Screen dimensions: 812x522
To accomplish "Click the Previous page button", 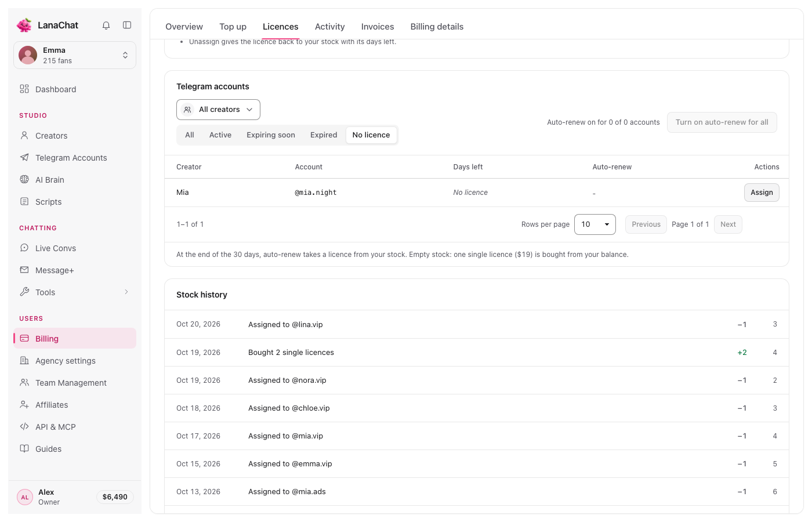I will coord(646,224).
